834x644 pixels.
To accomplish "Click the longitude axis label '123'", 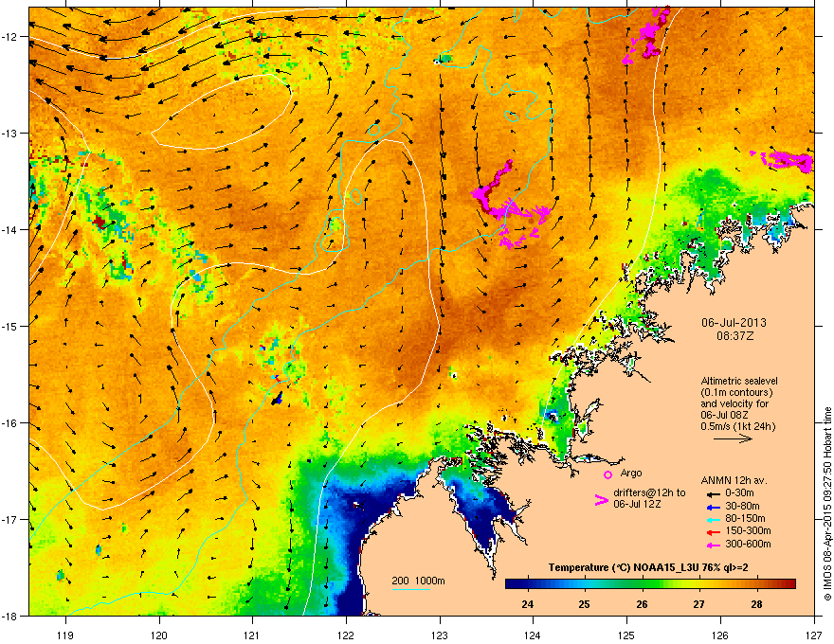I will point(440,635).
